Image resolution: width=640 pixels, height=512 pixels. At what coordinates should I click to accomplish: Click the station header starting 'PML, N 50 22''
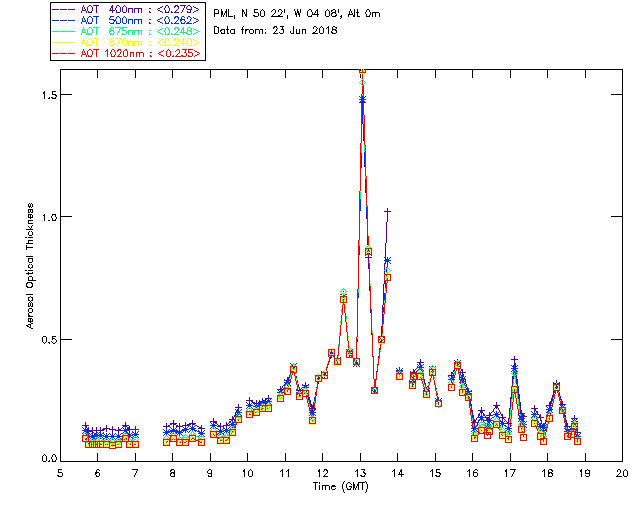click(297, 14)
